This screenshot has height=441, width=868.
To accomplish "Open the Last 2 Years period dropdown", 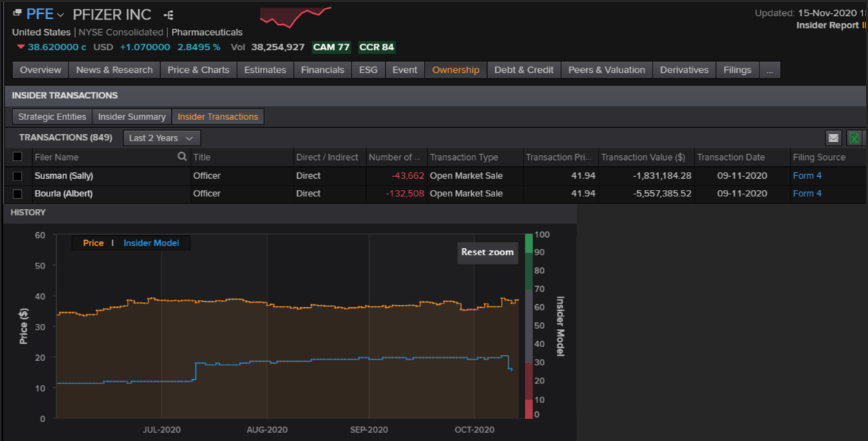I will (162, 138).
